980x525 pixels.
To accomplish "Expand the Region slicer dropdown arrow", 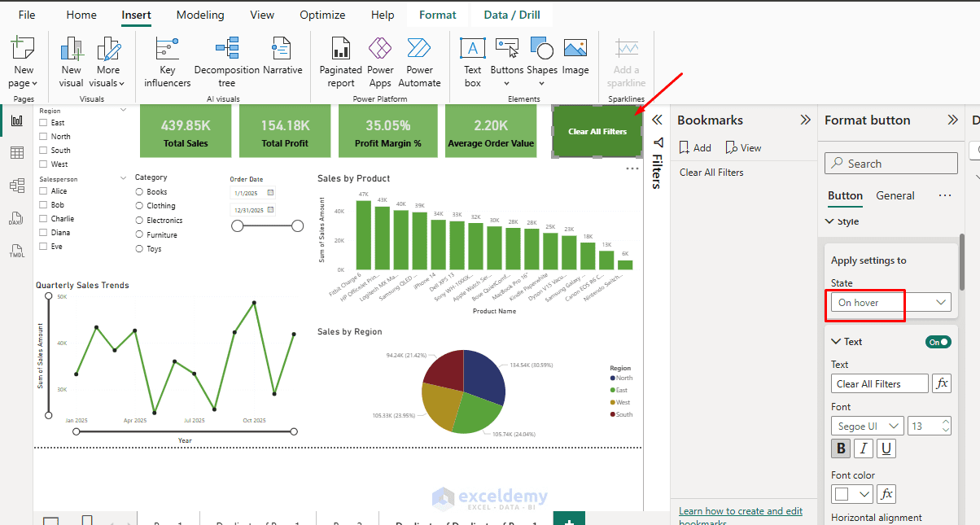I will pyautogui.click(x=123, y=110).
